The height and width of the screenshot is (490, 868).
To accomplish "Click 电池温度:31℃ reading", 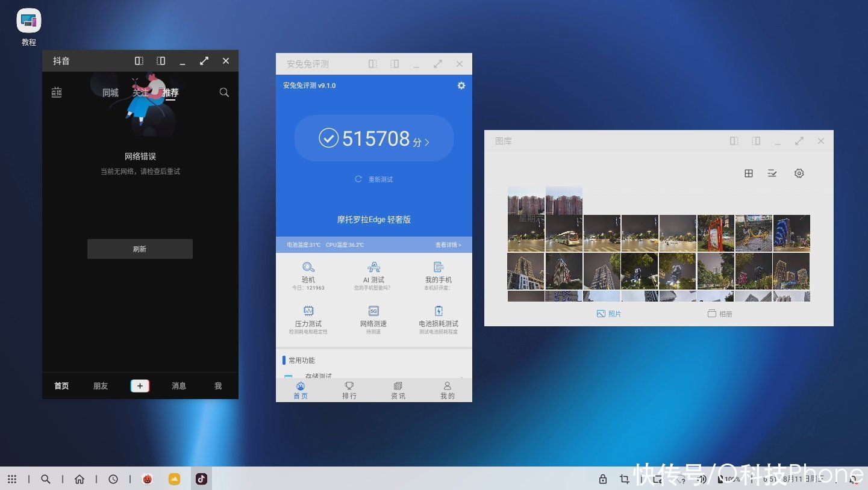I will (x=304, y=245).
